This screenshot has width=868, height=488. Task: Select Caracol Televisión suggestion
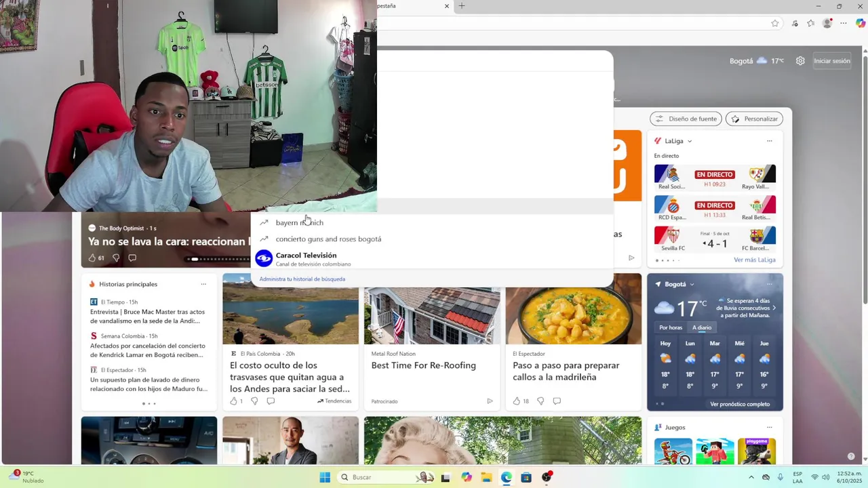click(432, 259)
